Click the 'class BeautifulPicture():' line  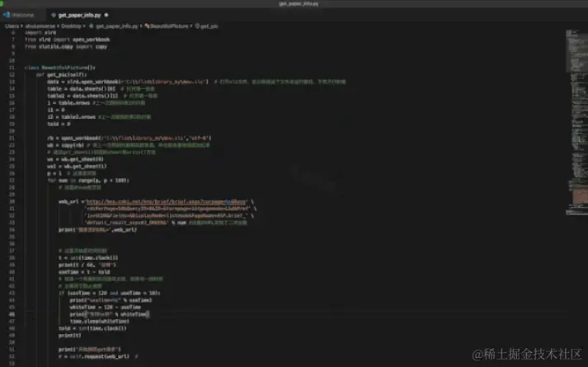pos(60,68)
